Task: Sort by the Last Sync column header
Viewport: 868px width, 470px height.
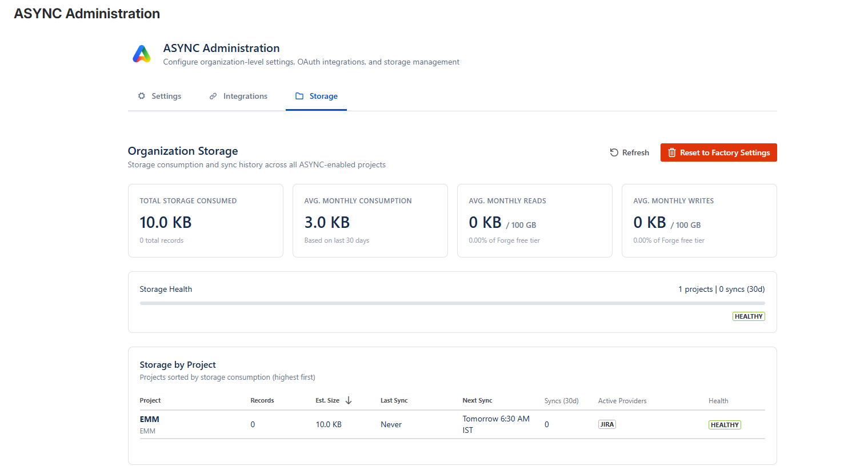Action: (394, 400)
